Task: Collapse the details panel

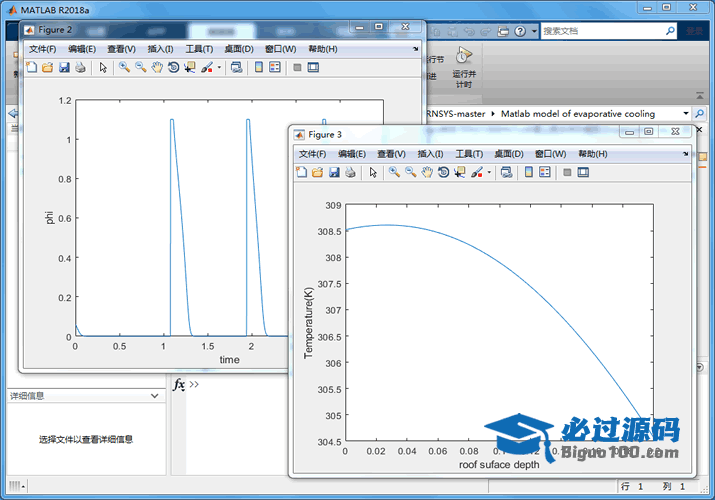Action: (x=153, y=396)
